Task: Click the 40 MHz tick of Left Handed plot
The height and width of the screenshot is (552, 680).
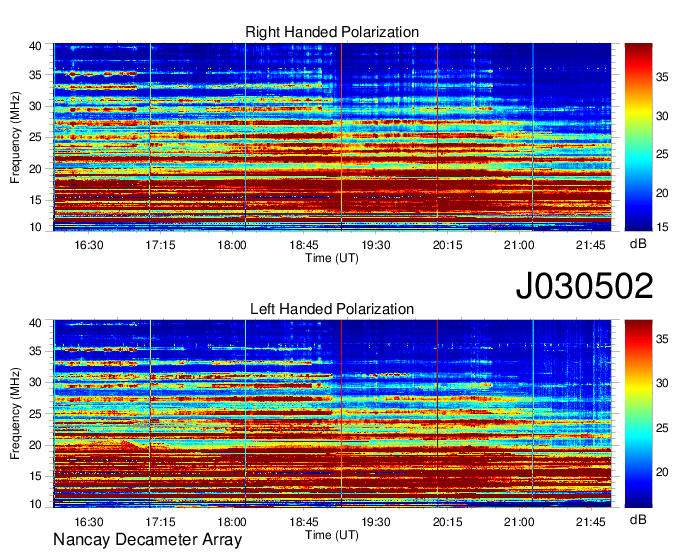Action: tap(36, 323)
